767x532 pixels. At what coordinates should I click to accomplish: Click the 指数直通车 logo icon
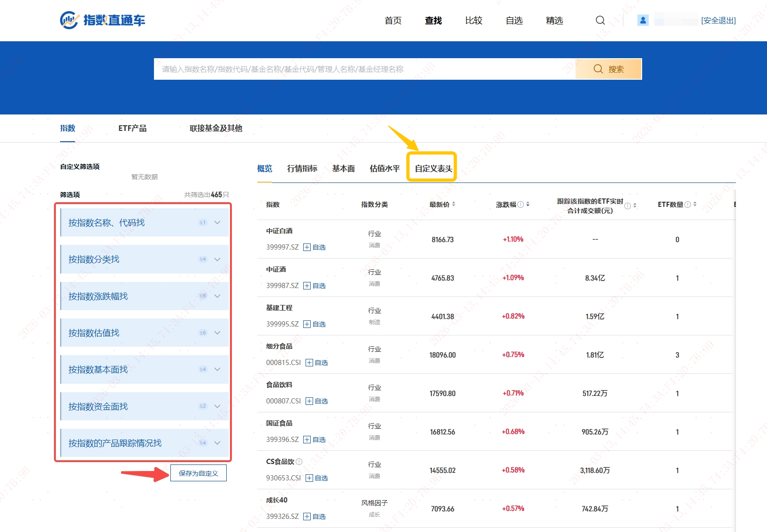click(69, 20)
